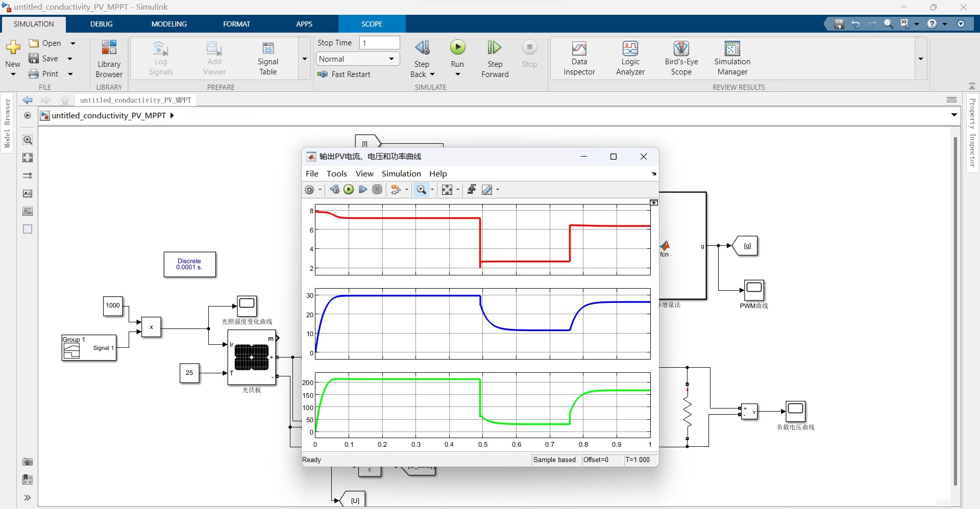Click Triggers icon in scope toolbar
980x509 pixels.
[x=472, y=190]
